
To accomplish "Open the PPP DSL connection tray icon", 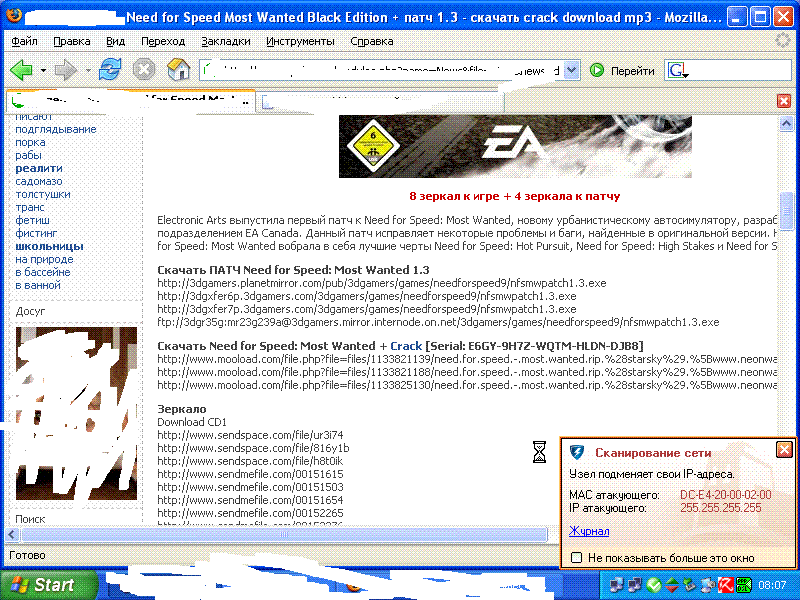I will 743,585.
